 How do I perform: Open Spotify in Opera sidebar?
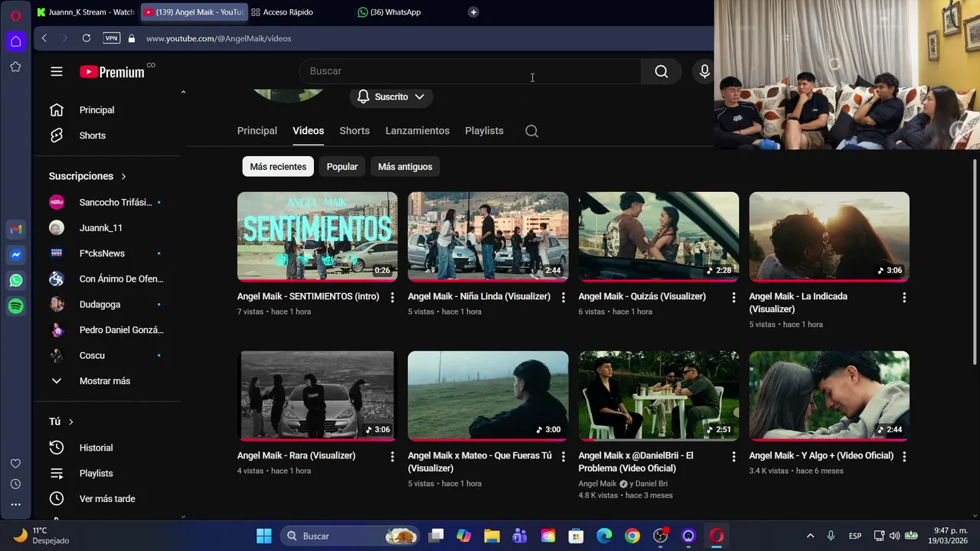(x=16, y=306)
